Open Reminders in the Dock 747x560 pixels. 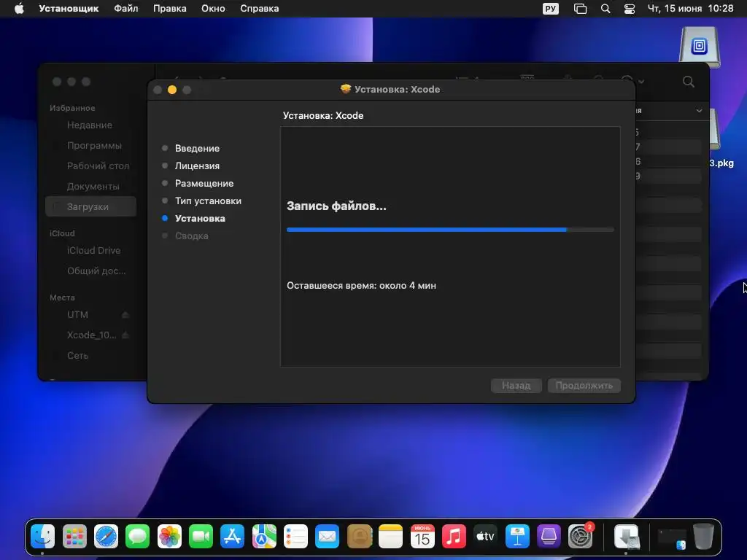click(x=295, y=537)
